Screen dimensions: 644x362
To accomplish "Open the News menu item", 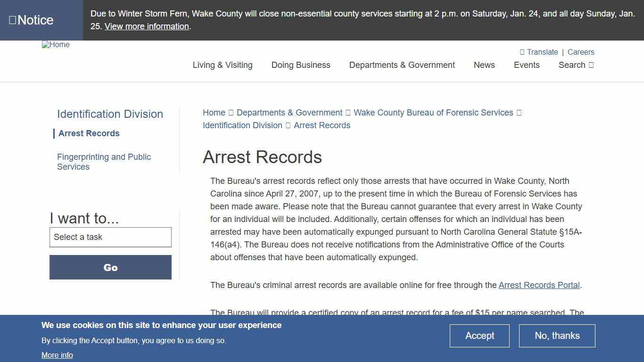I will pos(484,65).
